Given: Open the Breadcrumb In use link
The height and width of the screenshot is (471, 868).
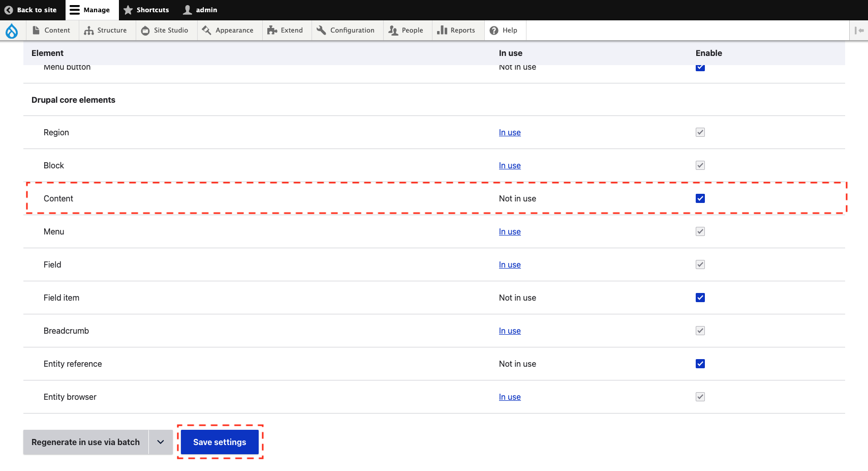Looking at the screenshot, I should 510,331.
